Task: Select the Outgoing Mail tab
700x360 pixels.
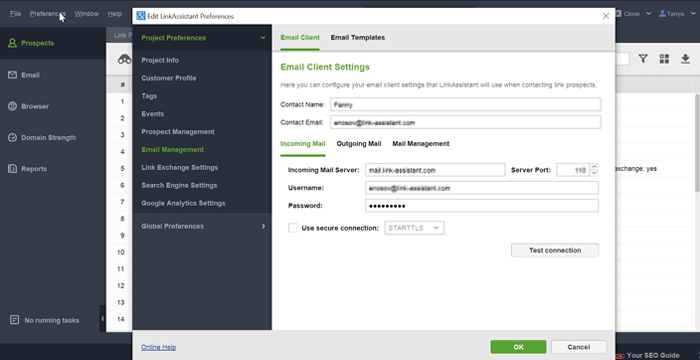Action: 359,144
